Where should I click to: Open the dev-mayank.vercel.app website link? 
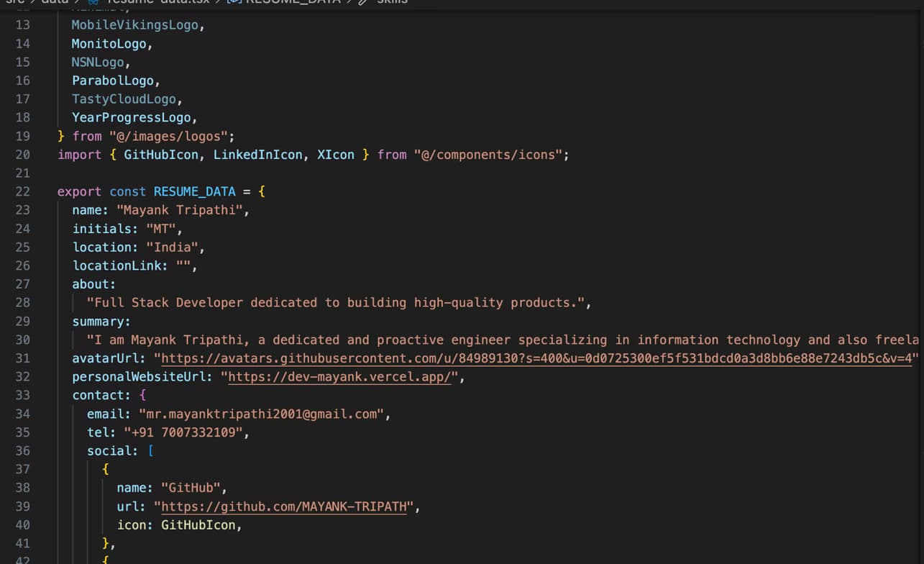click(x=339, y=377)
